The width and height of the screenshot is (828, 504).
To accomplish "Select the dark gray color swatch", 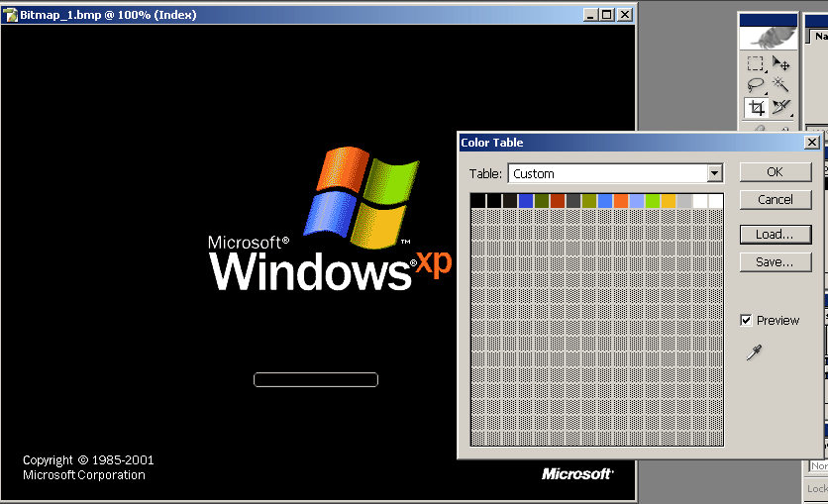I will (573, 201).
